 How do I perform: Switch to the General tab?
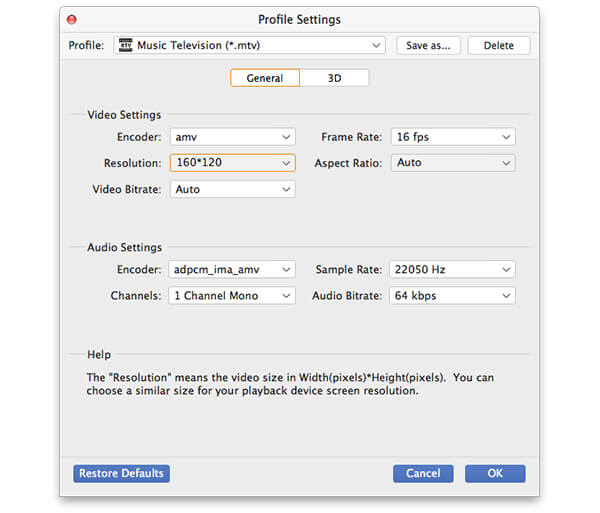tap(265, 78)
